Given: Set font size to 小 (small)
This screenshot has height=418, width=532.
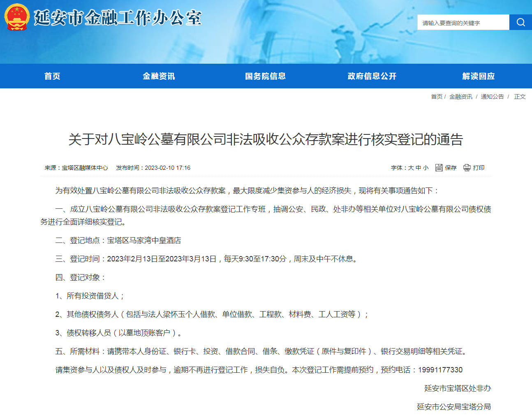Looking at the screenshot, I should coord(426,168).
